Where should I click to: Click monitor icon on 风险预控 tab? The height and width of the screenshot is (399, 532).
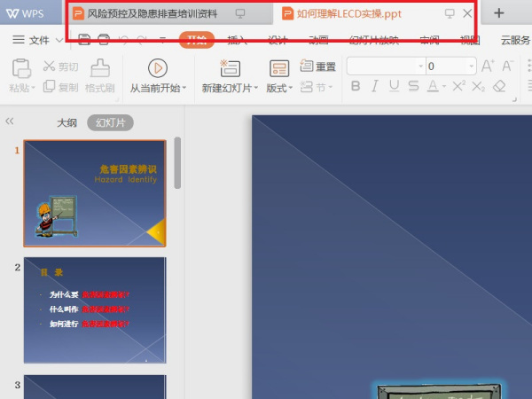pos(240,13)
